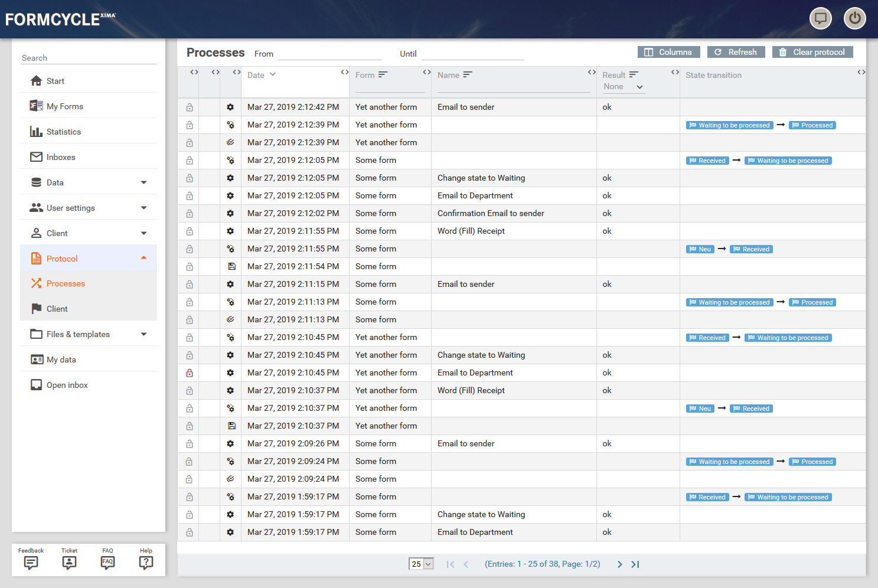The height and width of the screenshot is (588, 878).
Task: Click the Refresh button
Action: point(736,52)
